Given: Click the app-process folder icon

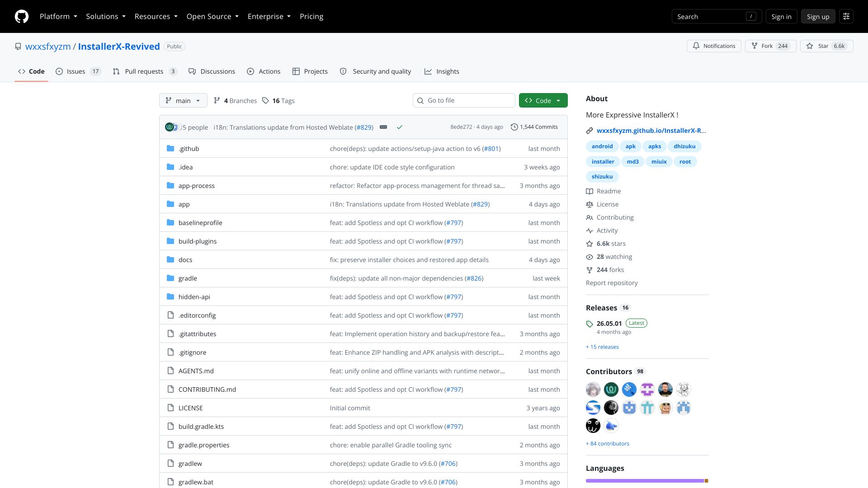Looking at the screenshot, I should point(170,186).
